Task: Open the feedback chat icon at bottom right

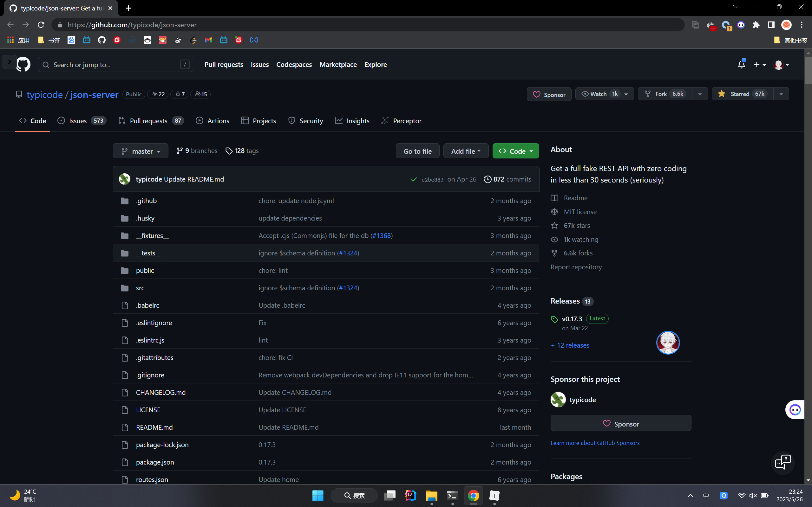Action: pyautogui.click(x=783, y=462)
